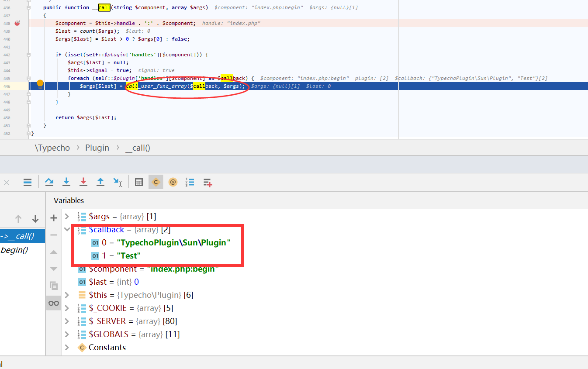Click the move watch up triangle icon

[54, 252]
